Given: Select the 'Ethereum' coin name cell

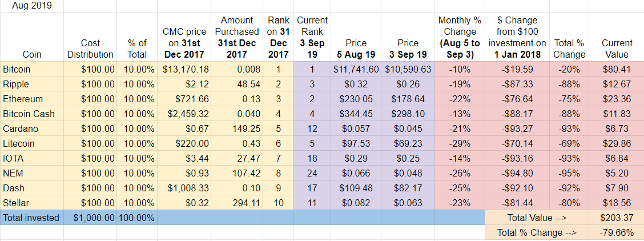Looking at the screenshot, I should (31, 99).
